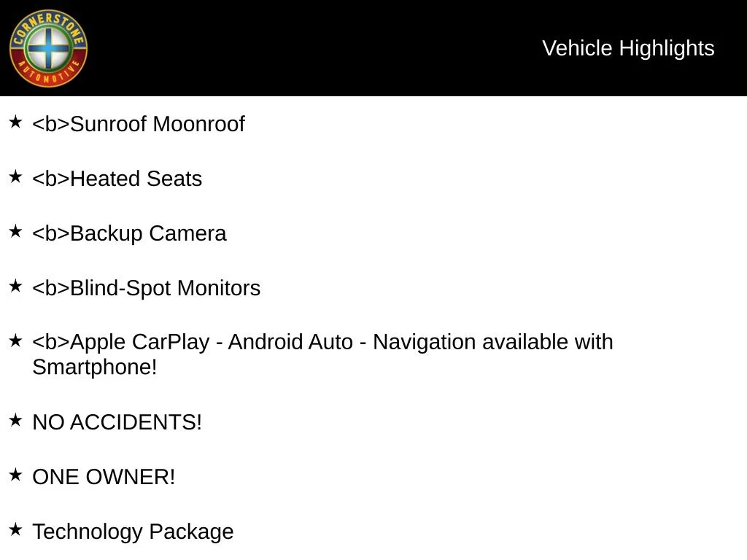The height and width of the screenshot is (560, 747).
Task: Click the star beside Technology Package
Action: pos(16,529)
